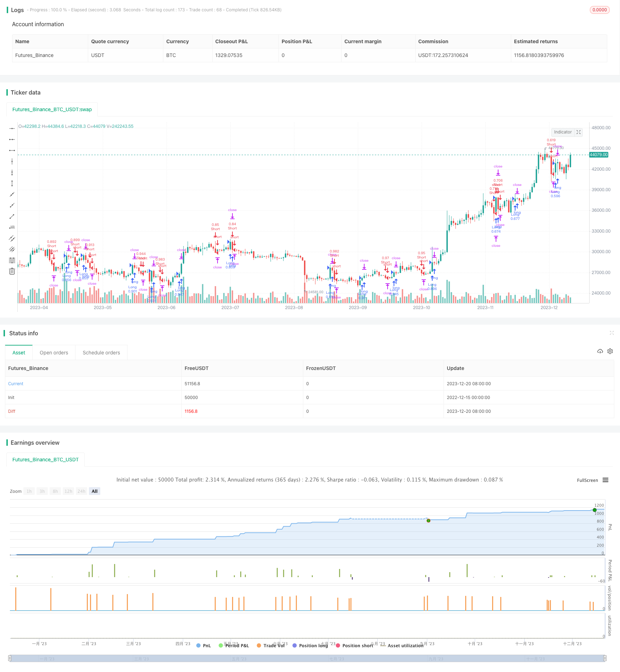Toggle the Trade Vol legend series
The width and height of the screenshot is (620, 672).
(271, 645)
